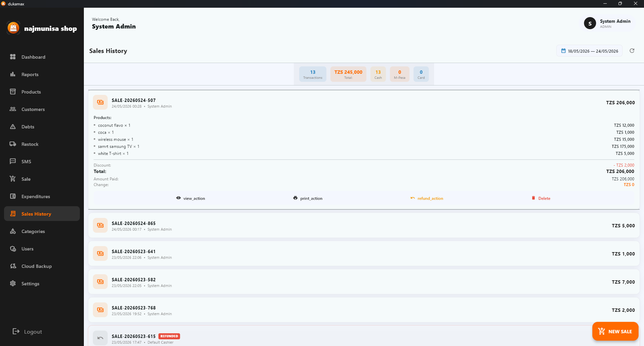Viewport: 644px width, 346px height.
Task: Click the SMS chat icon
Action: click(x=13, y=161)
